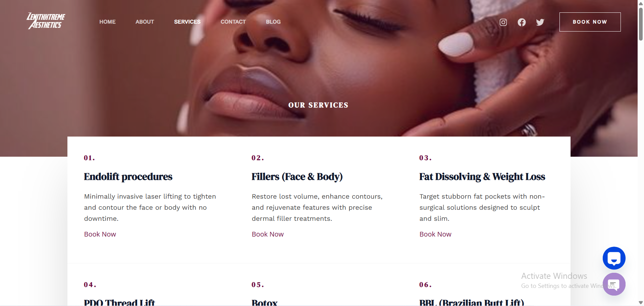This screenshot has height=306, width=644.
Task: Go to the Home menu item
Action: [x=107, y=22]
